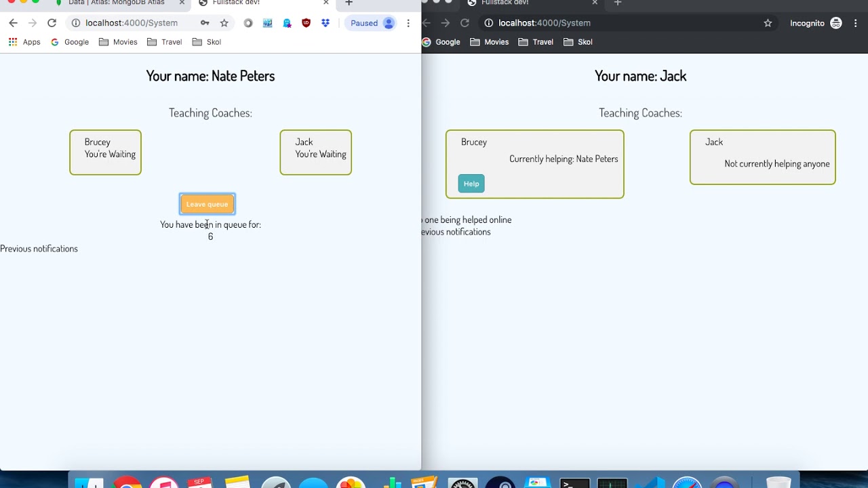The height and width of the screenshot is (488, 868).
Task: Open the Apps grid shortcut
Action: 24,42
